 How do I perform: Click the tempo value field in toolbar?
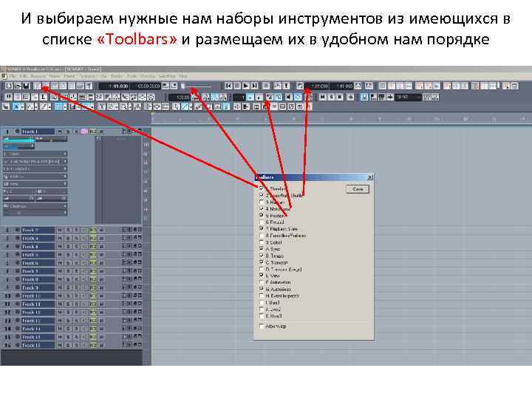(x=180, y=98)
